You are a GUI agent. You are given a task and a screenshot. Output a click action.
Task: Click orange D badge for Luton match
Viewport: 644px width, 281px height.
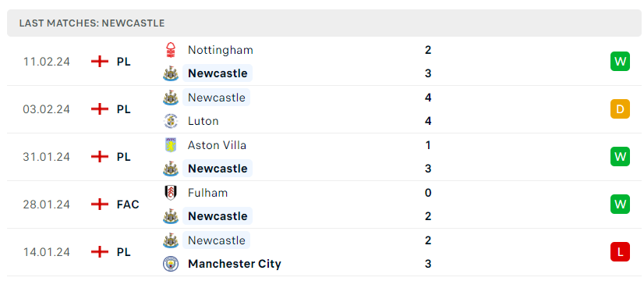[x=620, y=109]
